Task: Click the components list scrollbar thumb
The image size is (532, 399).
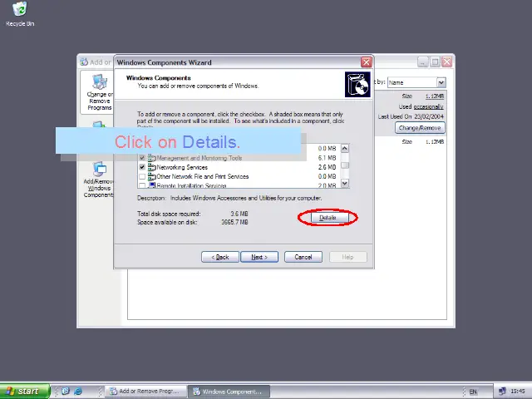Action: coord(345,165)
